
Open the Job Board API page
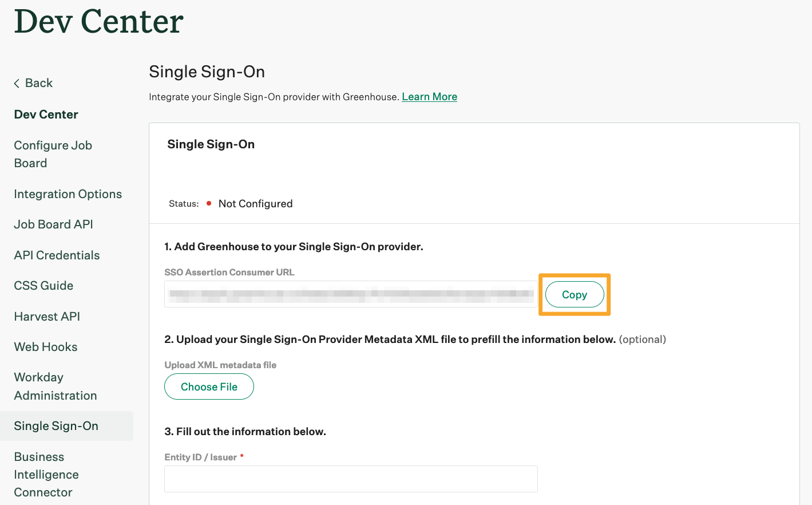tap(53, 224)
